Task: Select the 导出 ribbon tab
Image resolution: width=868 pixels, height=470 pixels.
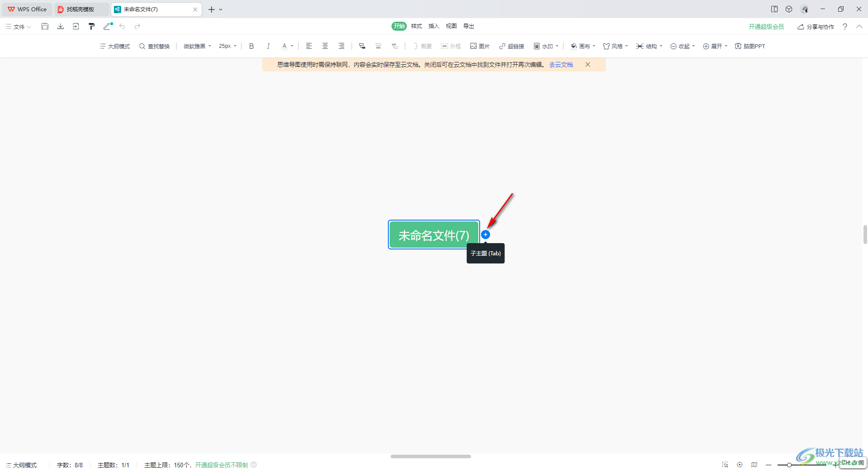Action: [469, 26]
